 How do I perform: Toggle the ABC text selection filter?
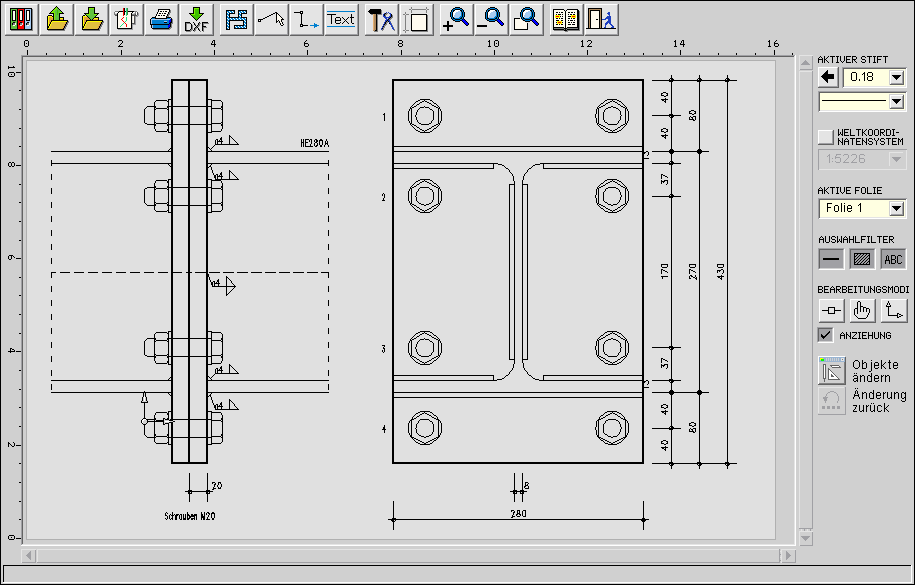pos(893,259)
